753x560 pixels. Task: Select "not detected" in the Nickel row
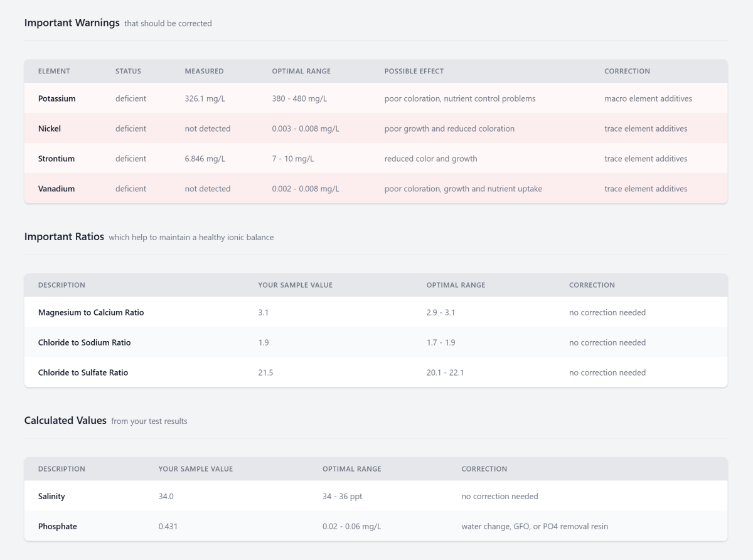208,129
